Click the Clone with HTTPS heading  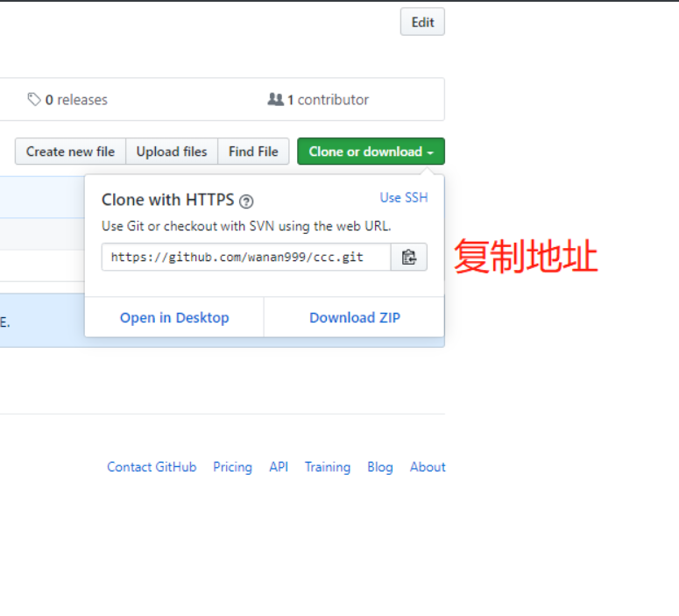coord(167,200)
